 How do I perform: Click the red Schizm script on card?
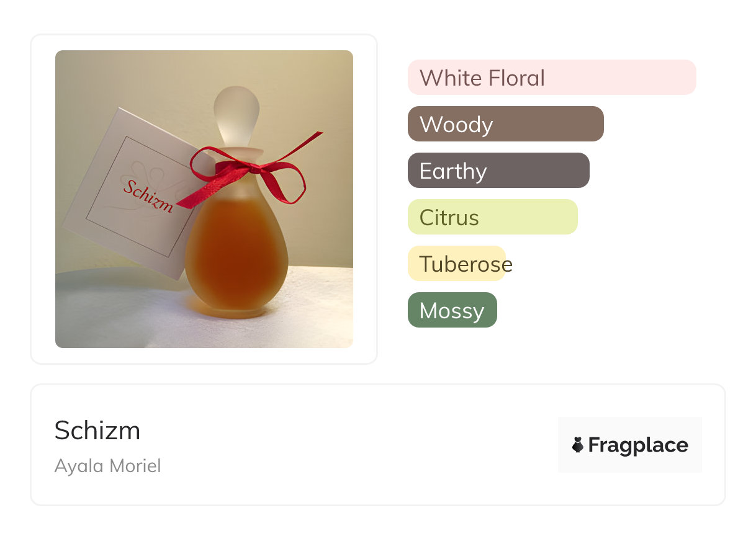point(148,196)
